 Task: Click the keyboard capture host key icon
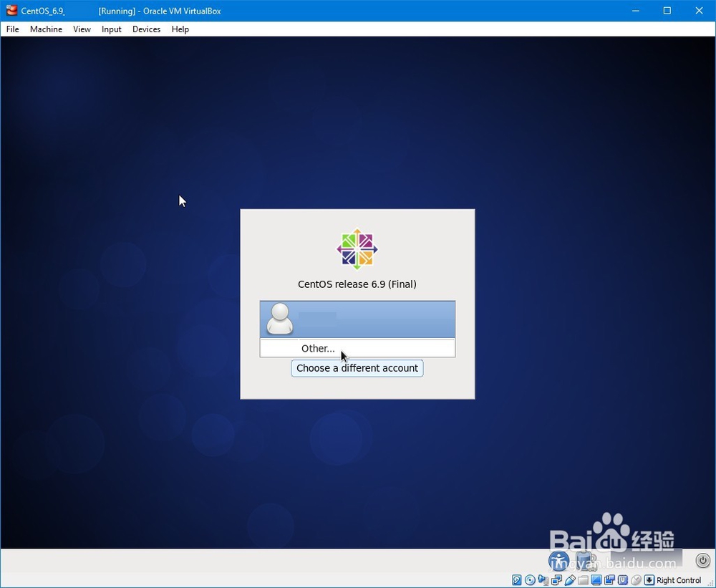[649, 580]
